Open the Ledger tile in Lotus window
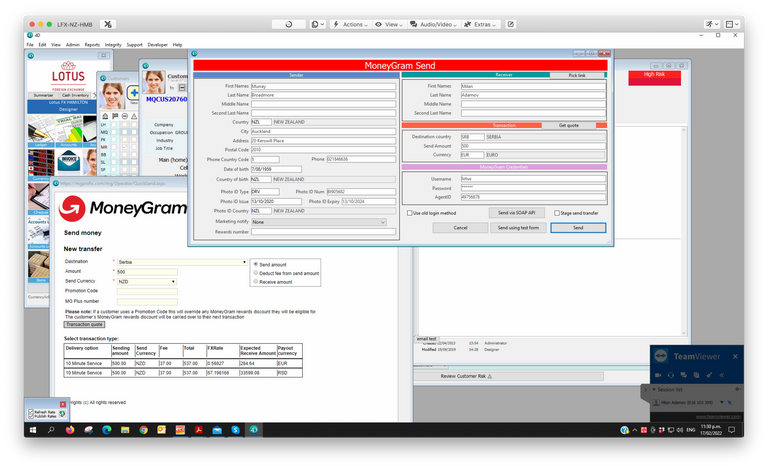This screenshot has height=469, width=768. 41,131
